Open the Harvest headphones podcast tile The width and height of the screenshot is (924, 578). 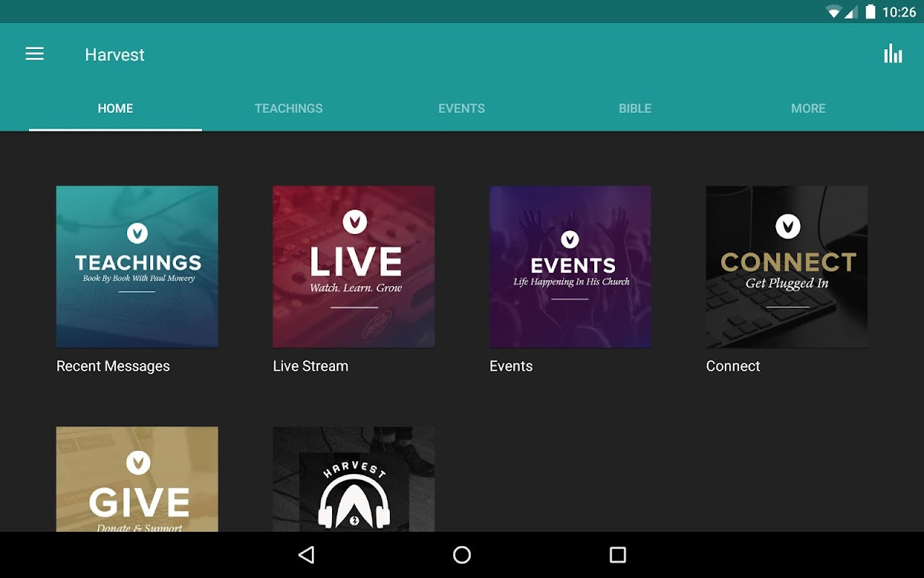pos(354,479)
